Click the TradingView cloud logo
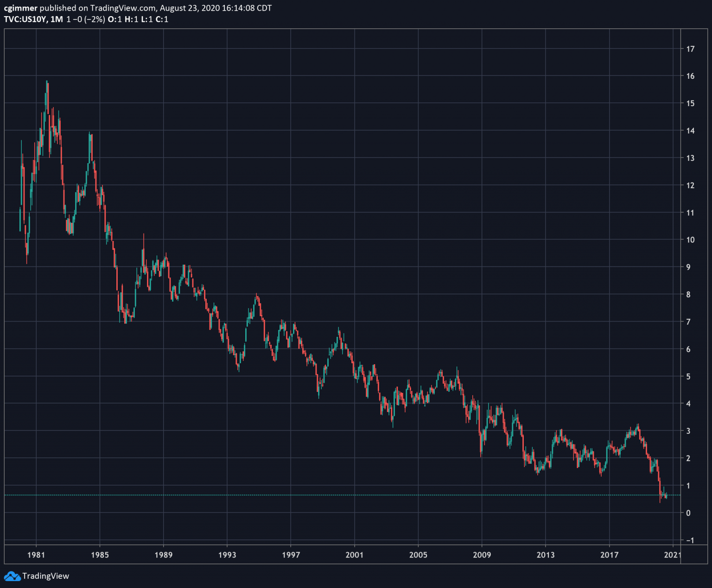 point(12,576)
